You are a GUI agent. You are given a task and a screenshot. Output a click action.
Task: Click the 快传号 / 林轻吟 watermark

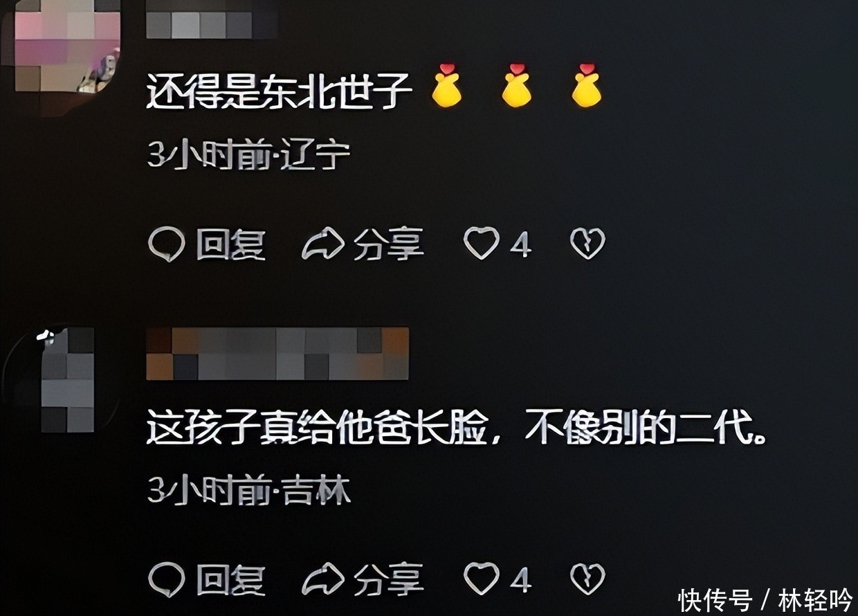point(765,599)
